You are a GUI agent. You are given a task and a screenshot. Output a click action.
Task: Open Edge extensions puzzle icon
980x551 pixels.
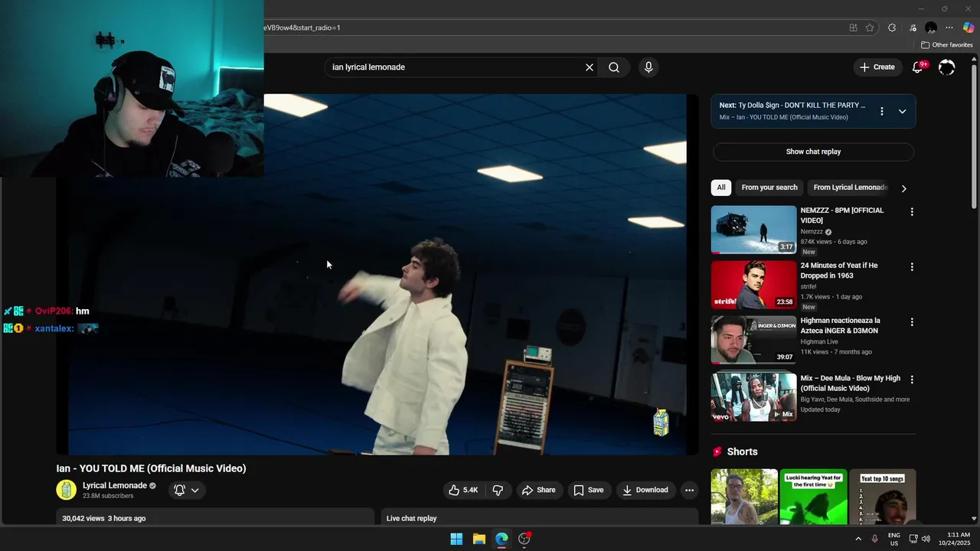(892, 28)
